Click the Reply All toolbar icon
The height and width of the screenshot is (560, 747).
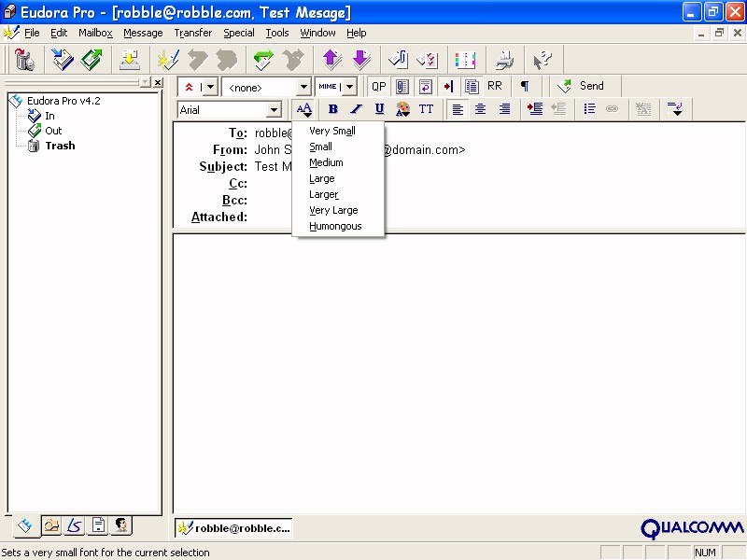tap(227, 60)
